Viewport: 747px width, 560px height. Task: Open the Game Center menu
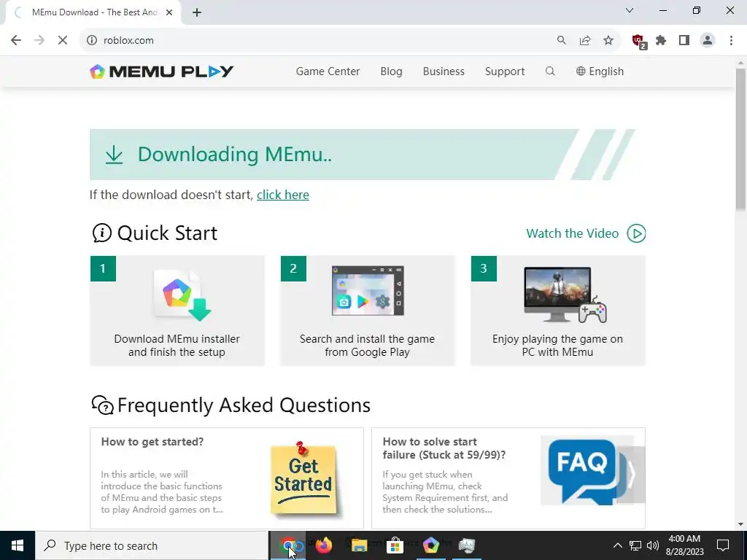(328, 71)
